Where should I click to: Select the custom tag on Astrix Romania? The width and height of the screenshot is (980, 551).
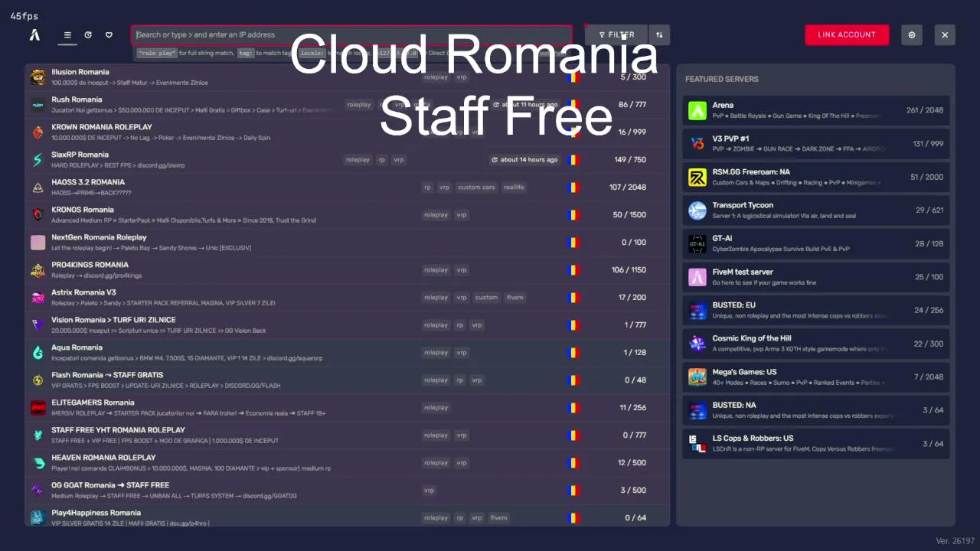point(486,298)
